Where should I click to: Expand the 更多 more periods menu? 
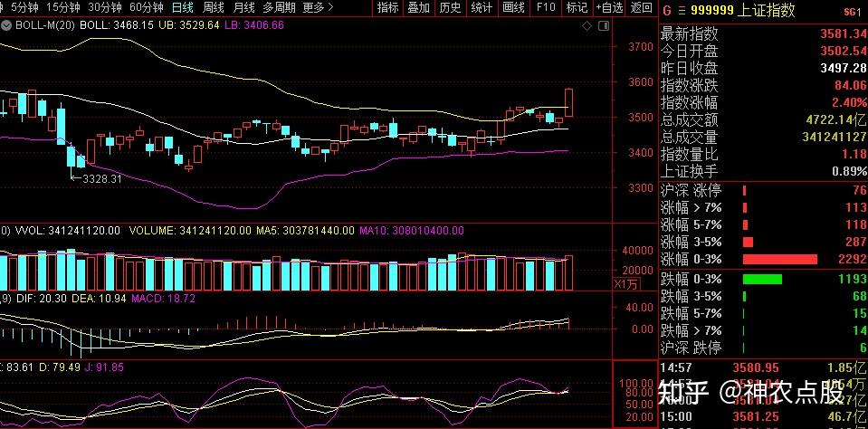click(316, 8)
